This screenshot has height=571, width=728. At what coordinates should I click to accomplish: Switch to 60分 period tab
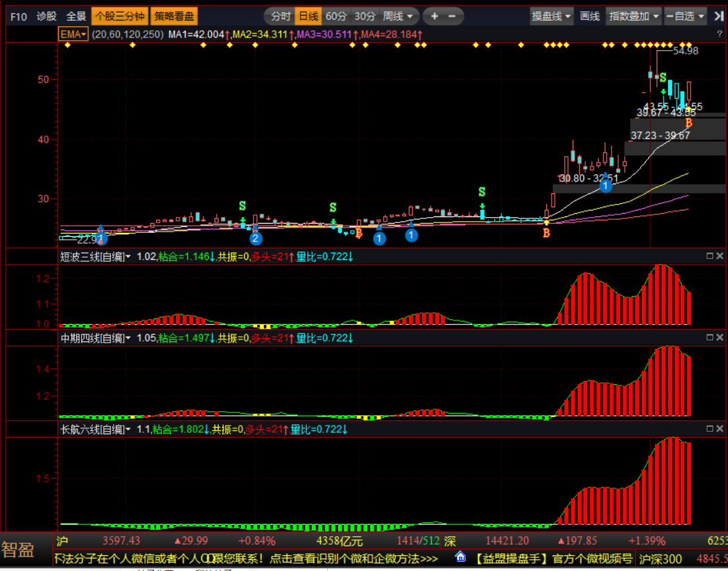click(336, 16)
